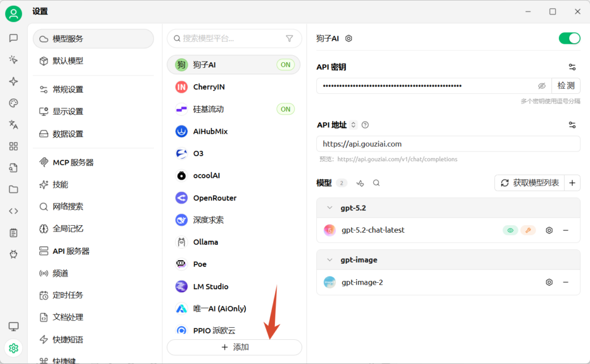Toggle API key visibility eye icon
The image size is (590, 364).
(542, 86)
